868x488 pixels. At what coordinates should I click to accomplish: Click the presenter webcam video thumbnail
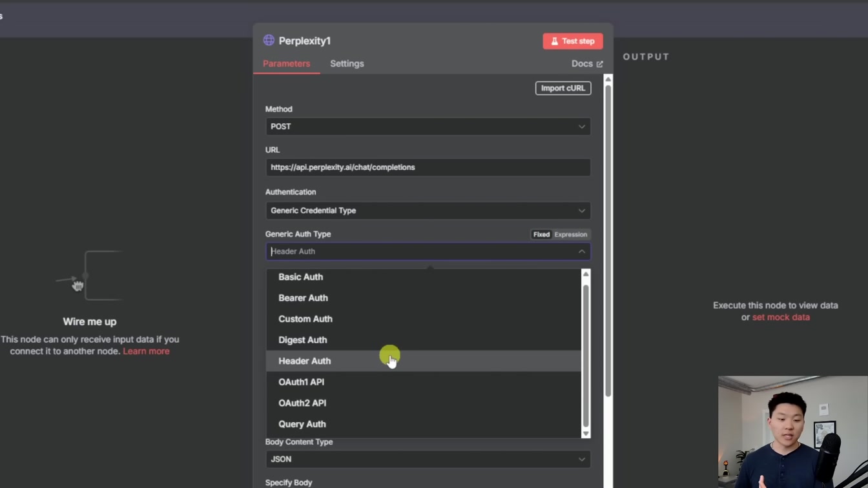(x=793, y=432)
